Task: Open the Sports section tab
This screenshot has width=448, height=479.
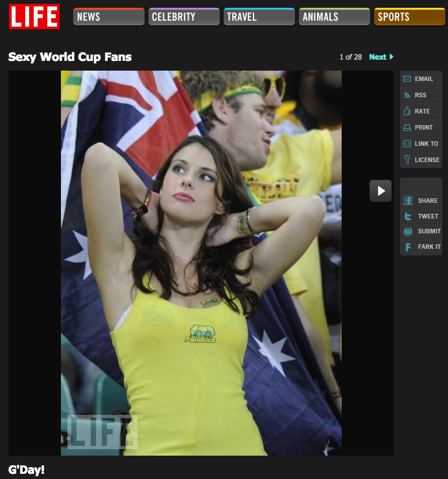Action: tap(410, 16)
